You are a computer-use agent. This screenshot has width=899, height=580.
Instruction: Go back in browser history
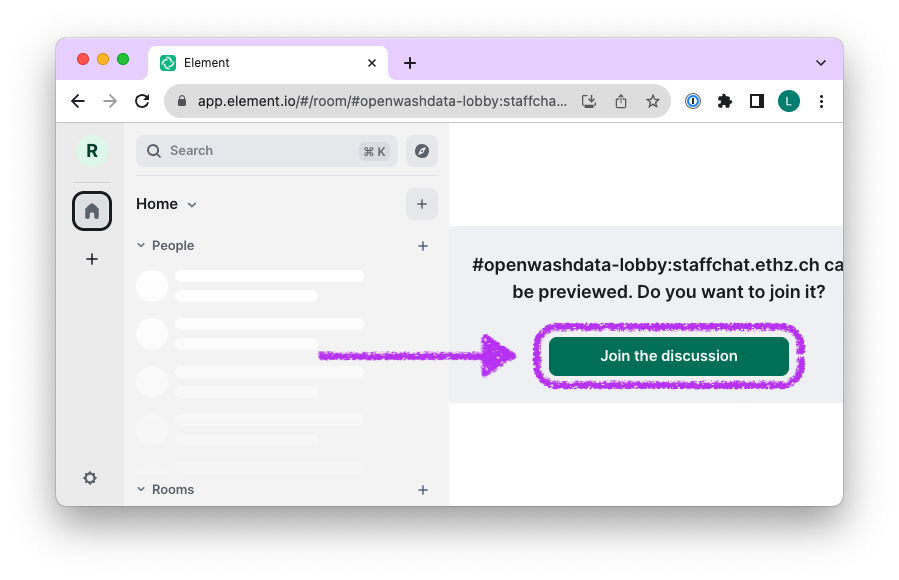78,101
